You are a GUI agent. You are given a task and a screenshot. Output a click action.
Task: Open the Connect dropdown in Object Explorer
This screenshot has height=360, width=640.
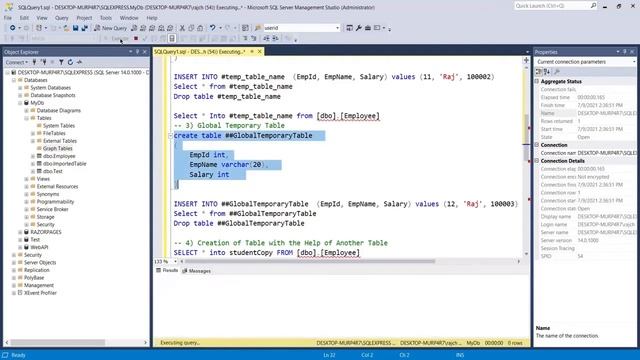coord(17,62)
